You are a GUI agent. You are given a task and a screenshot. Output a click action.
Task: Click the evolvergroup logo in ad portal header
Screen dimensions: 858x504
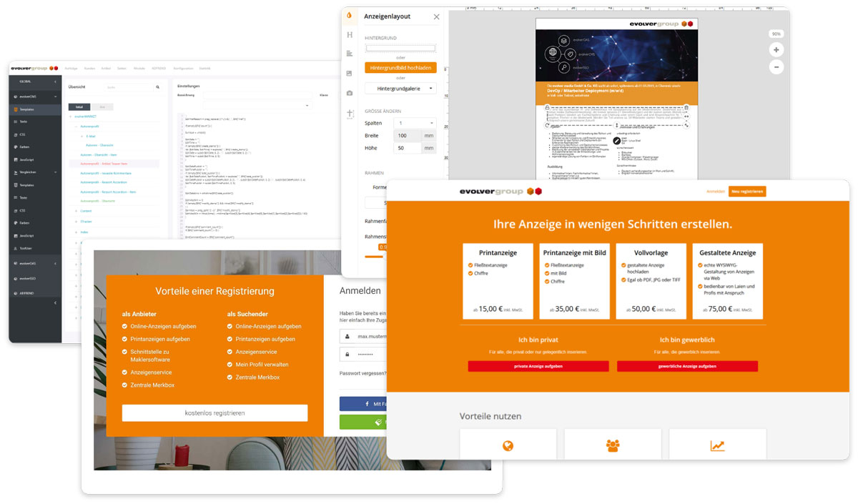click(x=501, y=192)
